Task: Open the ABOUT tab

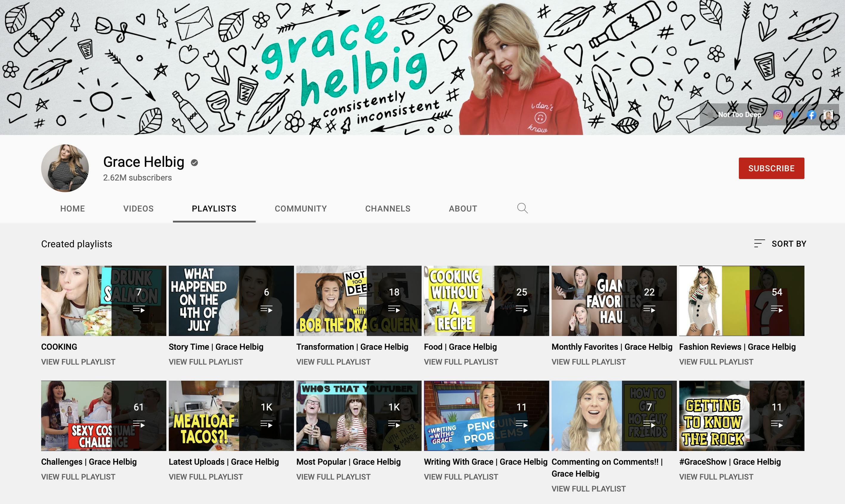Action: (x=463, y=208)
